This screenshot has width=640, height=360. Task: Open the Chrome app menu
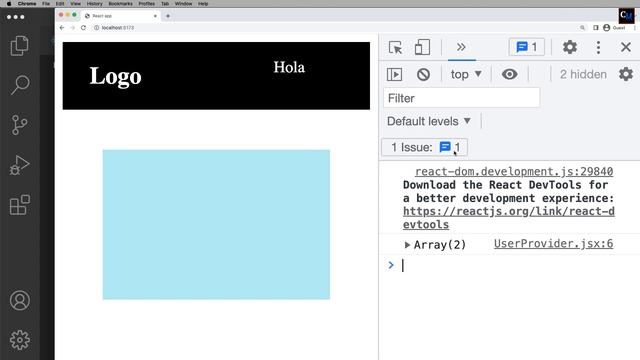coord(27,4)
